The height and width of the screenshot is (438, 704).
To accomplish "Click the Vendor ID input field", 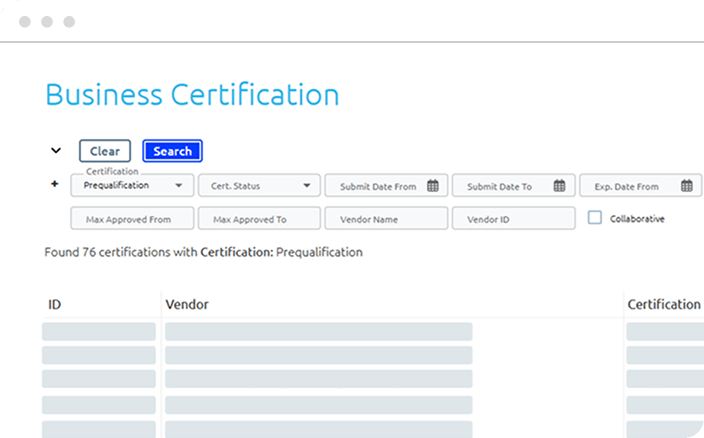I will (513, 219).
